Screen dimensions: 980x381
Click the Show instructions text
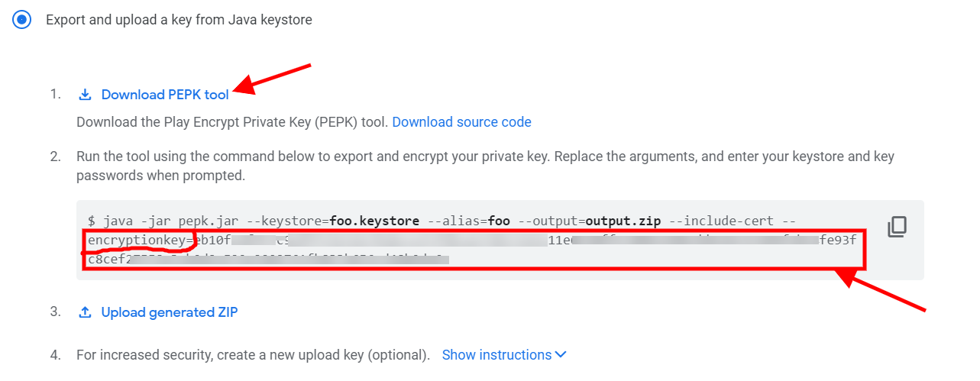click(496, 355)
